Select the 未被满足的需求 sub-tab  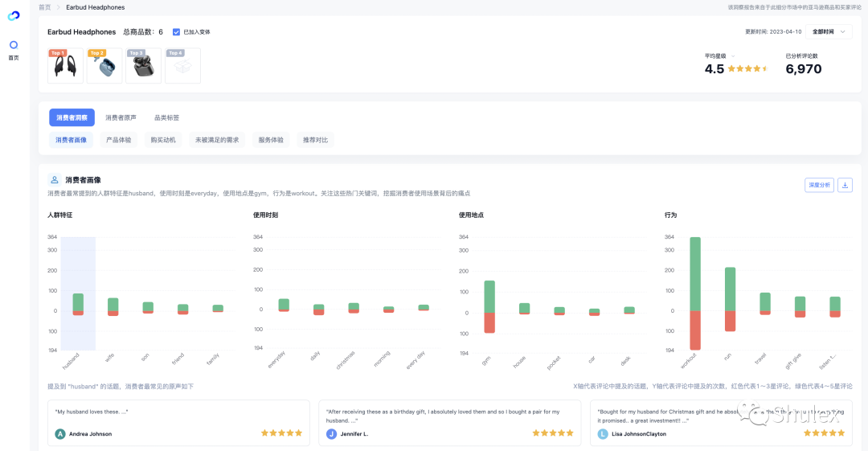click(x=217, y=140)
